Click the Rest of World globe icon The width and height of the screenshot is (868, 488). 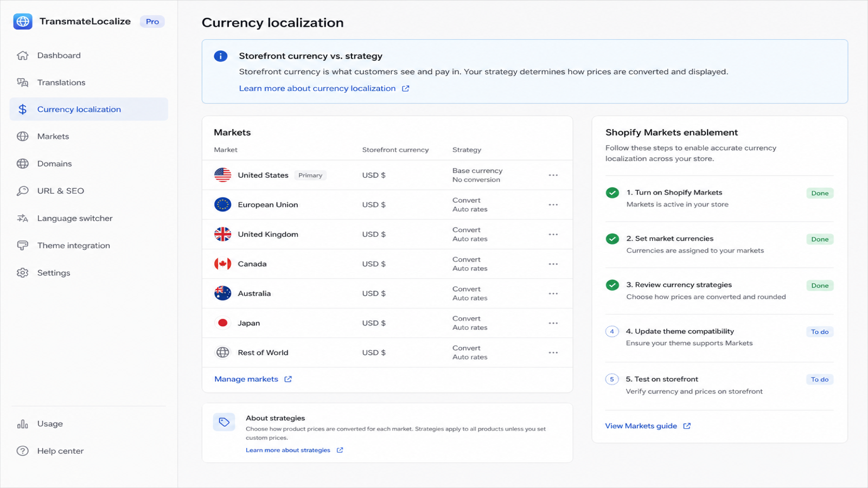click(222, 352)
